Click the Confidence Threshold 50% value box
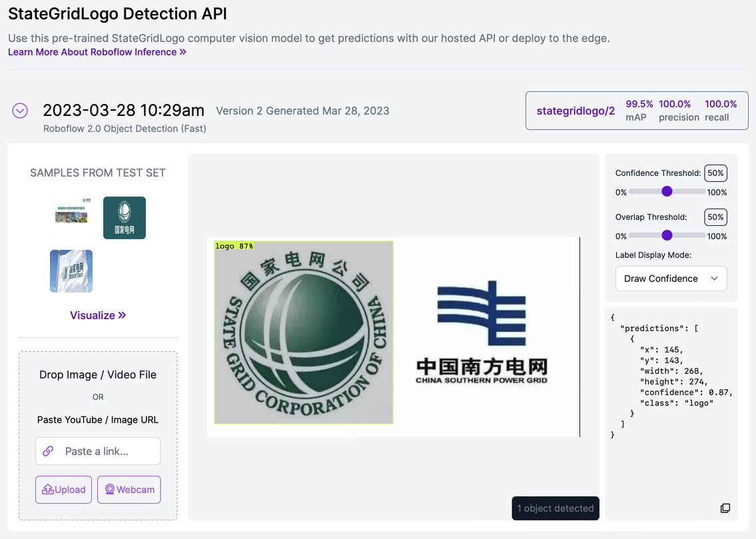This screenshot has height=539, width=756. pyautogui.click(x=715, y=173)
